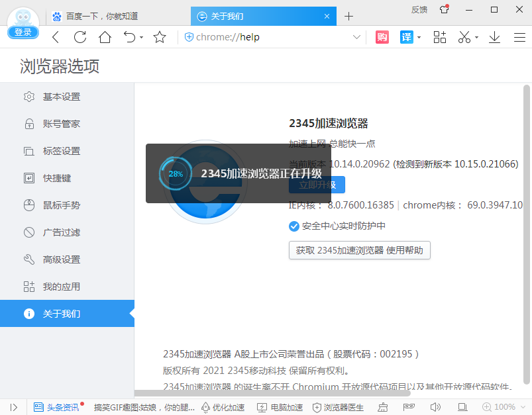Click the scissors screenshot tool
This screenshot has width=532, height=415.
464,37
